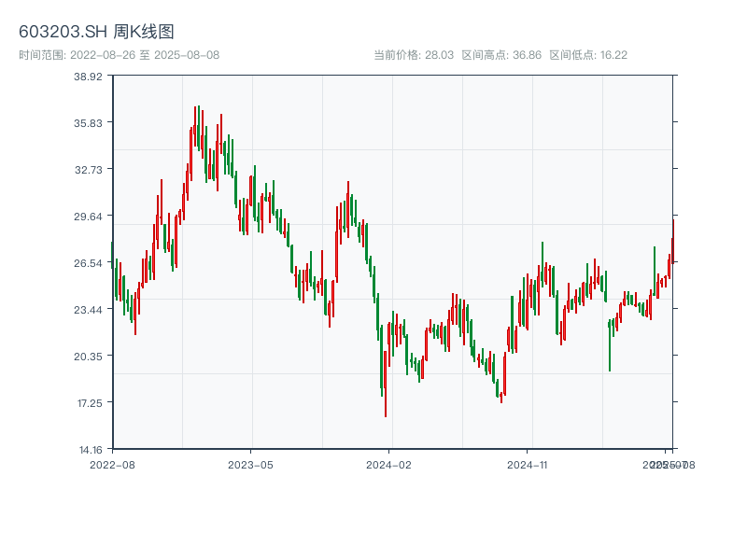Click the 区间低点 16.22 label

pos(588,55)
